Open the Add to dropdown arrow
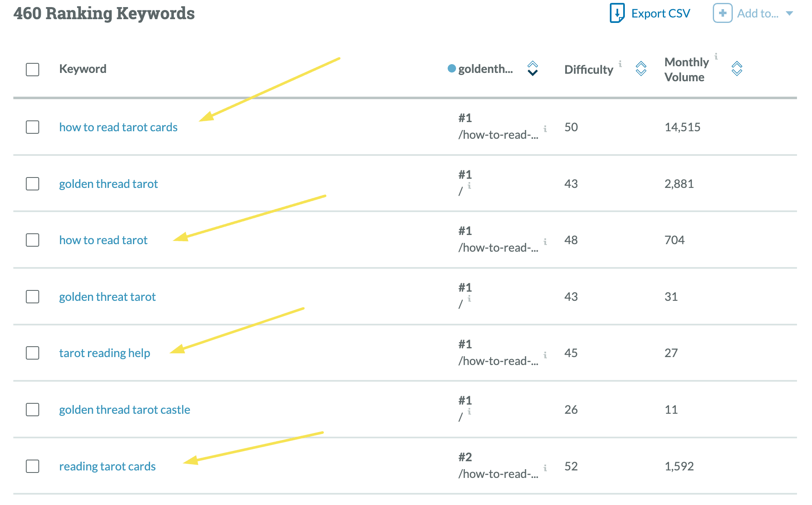The image size is (812, 505). (x=789, y=13)
